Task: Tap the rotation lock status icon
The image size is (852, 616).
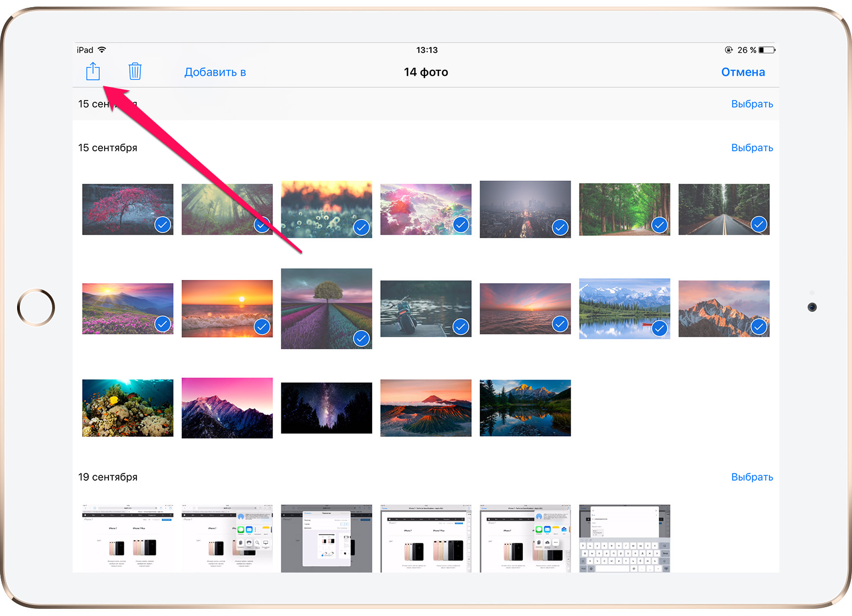Action: (x=729, y=50)
